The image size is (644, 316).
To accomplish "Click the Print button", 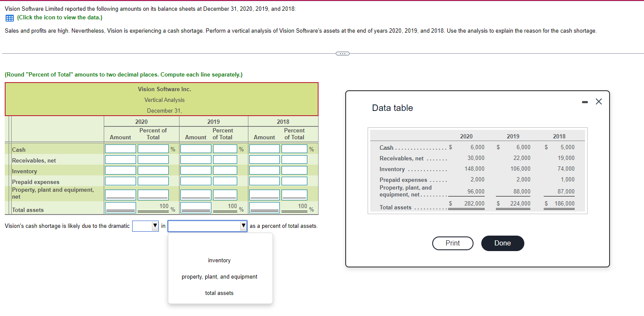I will 452,243.
